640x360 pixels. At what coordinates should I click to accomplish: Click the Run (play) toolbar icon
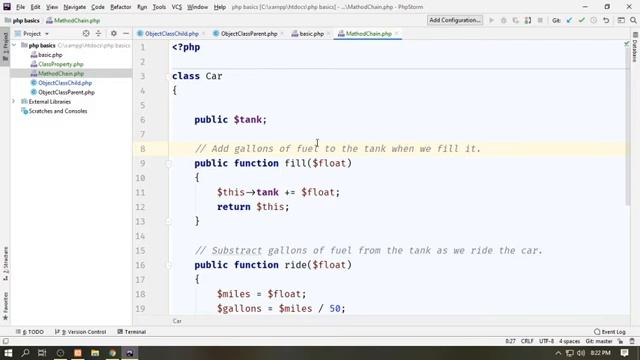point(491,20)
